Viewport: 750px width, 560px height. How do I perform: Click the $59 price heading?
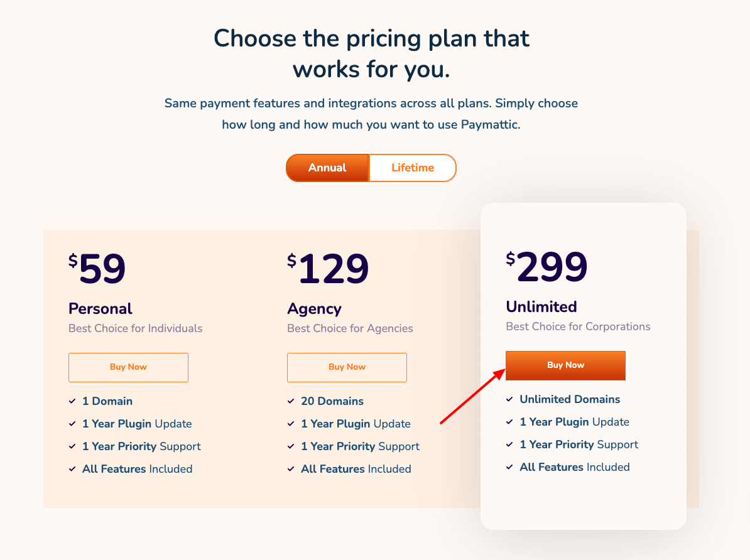pyautogui.click(x=97, y=268)
